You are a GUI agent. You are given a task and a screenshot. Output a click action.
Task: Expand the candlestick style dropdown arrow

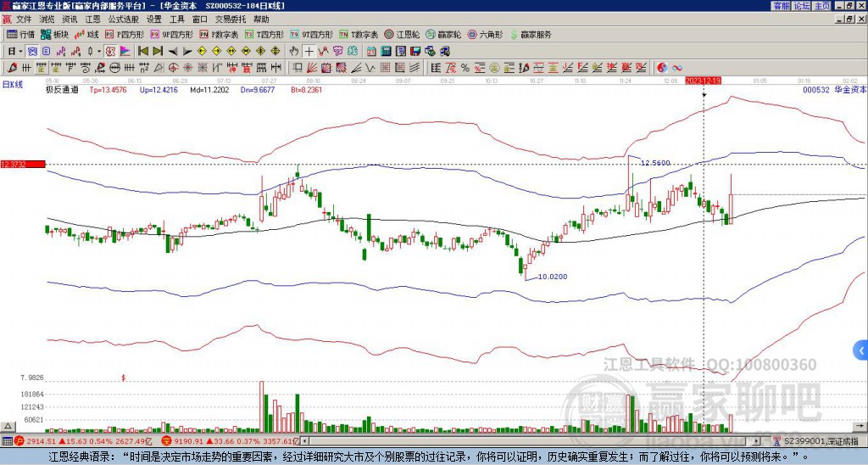(x=99, y=52)
